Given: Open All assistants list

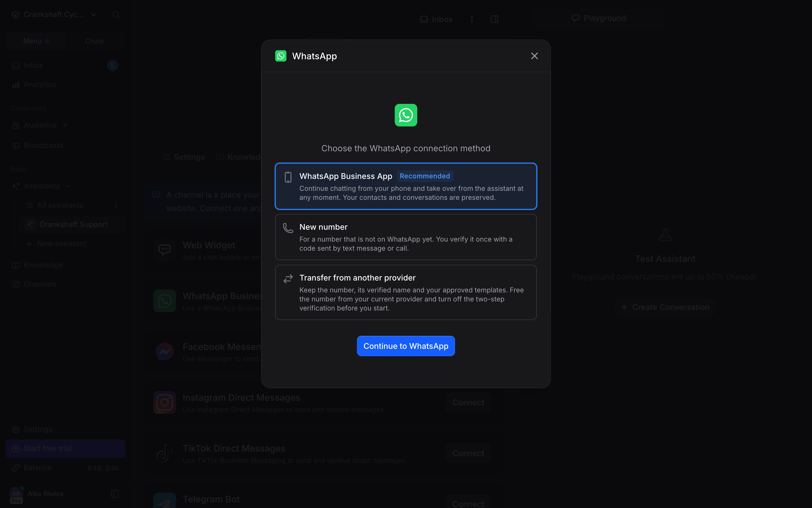Looking at the screenshot, I should point(72,205).
